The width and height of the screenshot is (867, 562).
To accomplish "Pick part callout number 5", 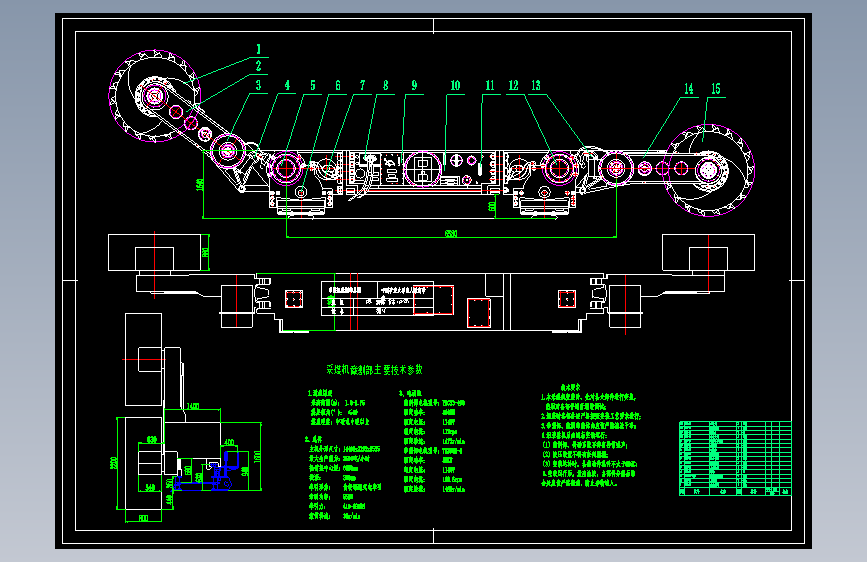I will pyautogui.click(x=312, y=86).
